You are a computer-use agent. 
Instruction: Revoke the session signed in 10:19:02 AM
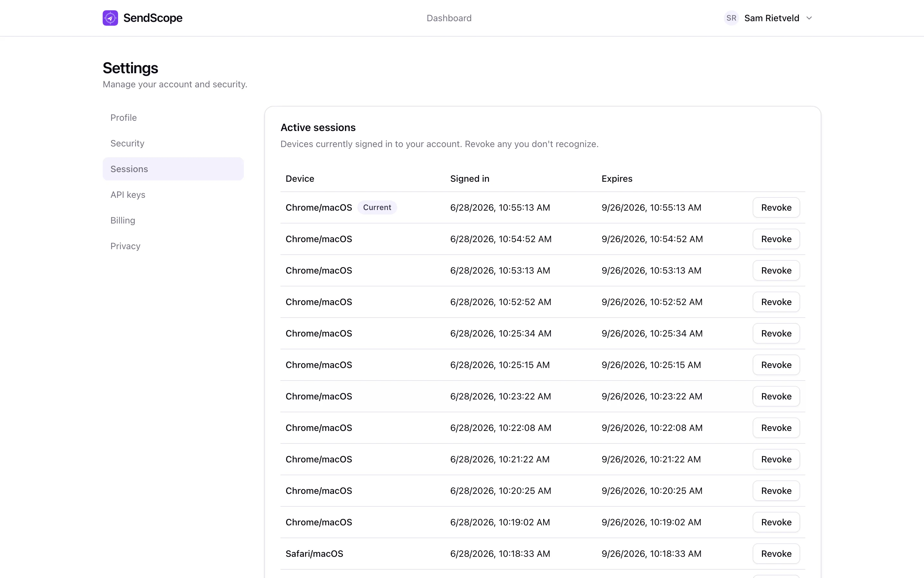tap(776, 522)
